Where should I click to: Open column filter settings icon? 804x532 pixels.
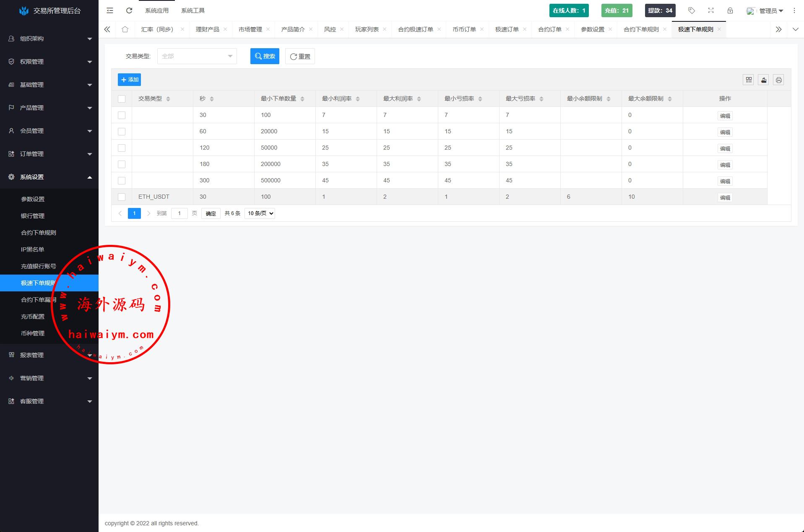749,80
